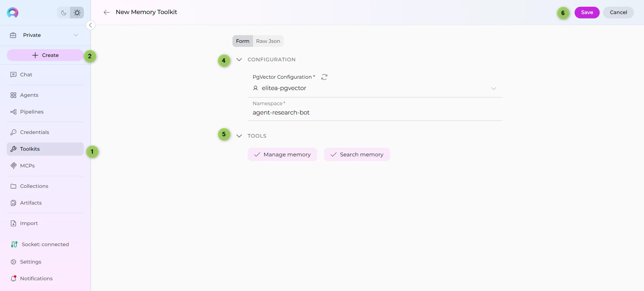Go back using the left arrow
The width and height of the screenshot is (644, 291).
(107, 12)
